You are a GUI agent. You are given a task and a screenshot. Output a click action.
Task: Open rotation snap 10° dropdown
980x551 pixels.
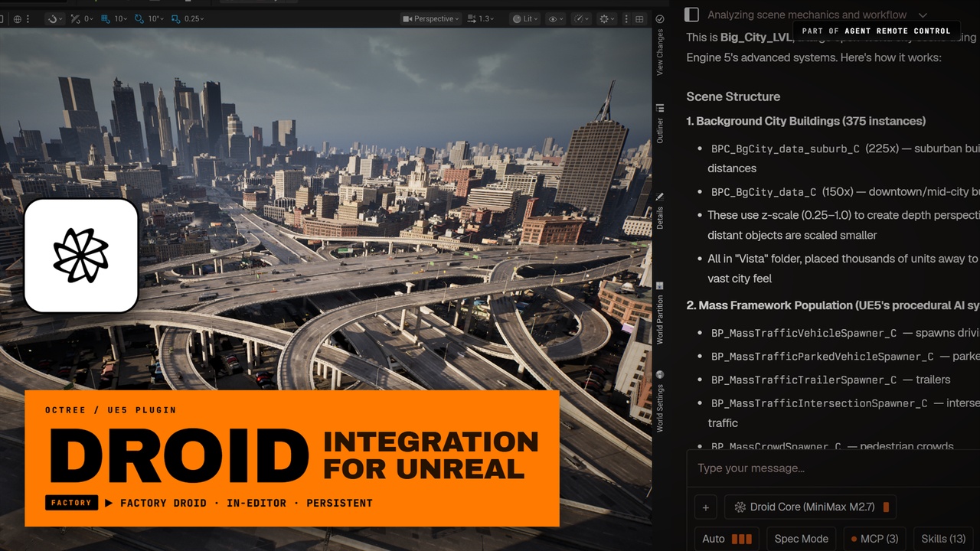pos(155,18)
